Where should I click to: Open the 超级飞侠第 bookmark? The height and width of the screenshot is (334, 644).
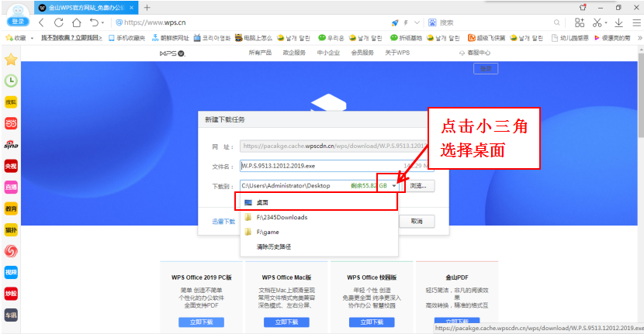486,38
